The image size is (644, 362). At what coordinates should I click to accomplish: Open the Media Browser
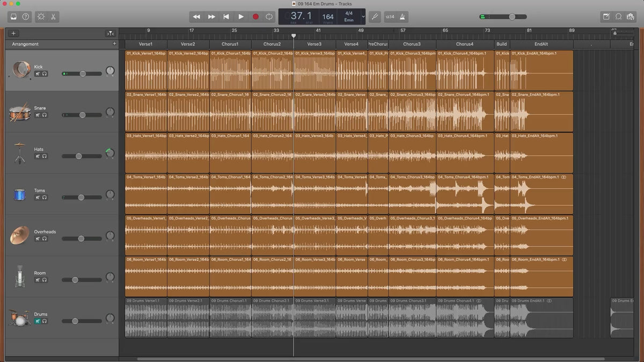631,17
